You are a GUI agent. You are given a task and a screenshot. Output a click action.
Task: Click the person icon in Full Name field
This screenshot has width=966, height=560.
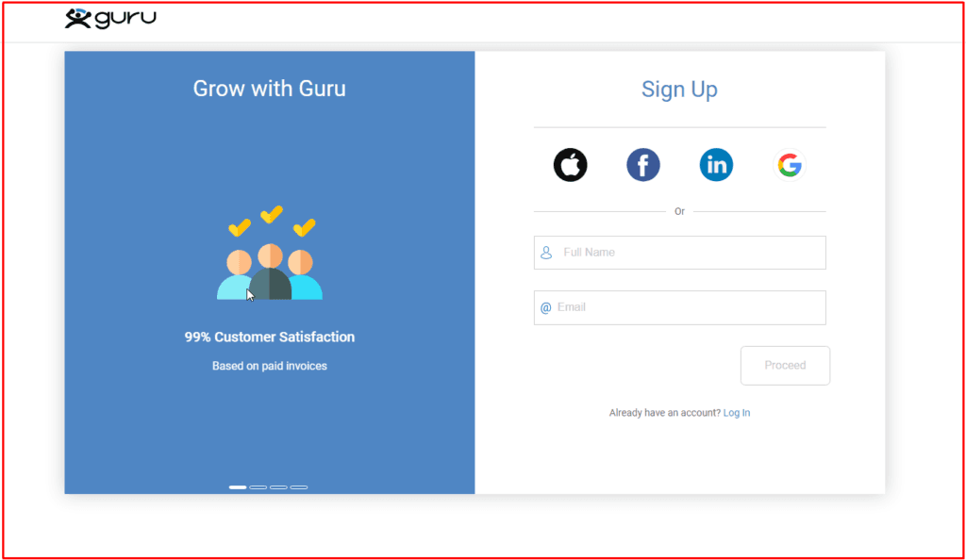[x=546, y=253]
